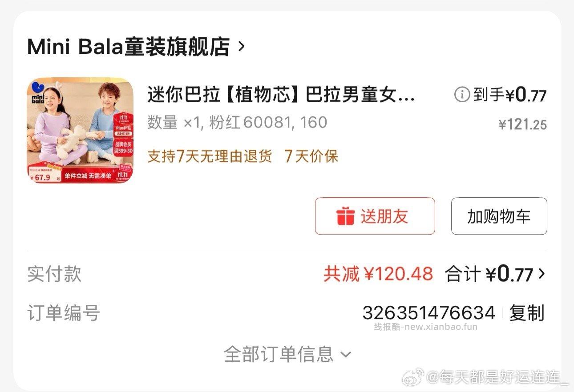The width and height of the screenshot is (574, 392).
Task: Click the 共减 ¥120.48 discount amount
Action: [378, 274]
